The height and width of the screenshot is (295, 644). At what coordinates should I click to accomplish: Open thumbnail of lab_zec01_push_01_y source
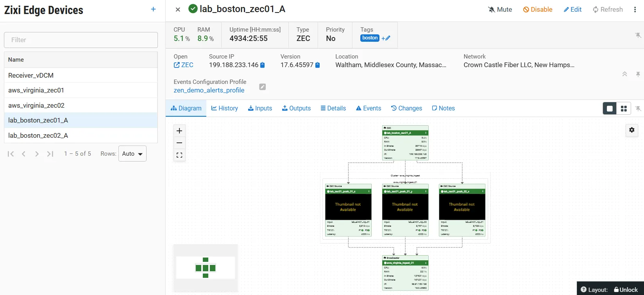[405, 207]
